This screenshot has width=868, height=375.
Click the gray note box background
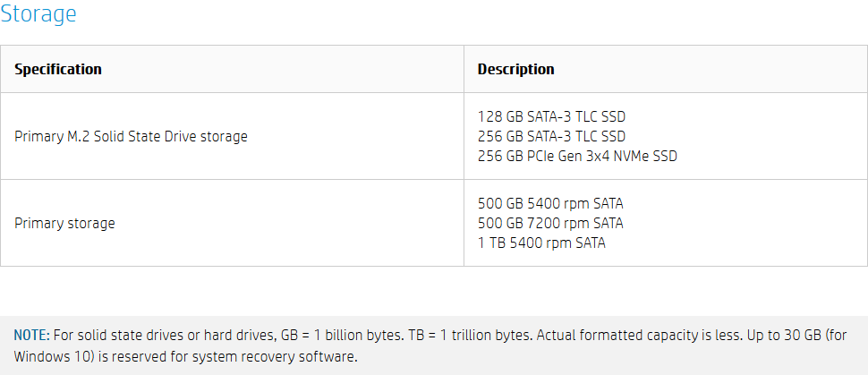click(x=434, y=345)
